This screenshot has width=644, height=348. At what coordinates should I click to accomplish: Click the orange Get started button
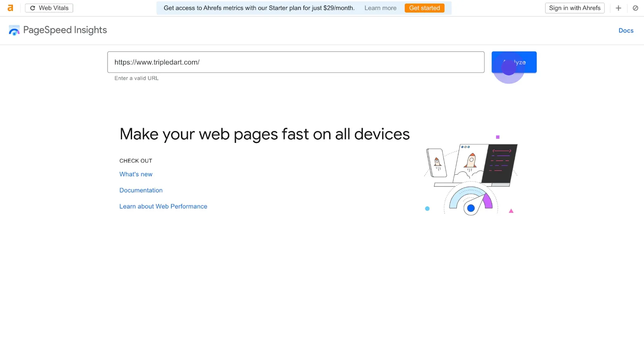pyautogui.click(x=425, y=8)
